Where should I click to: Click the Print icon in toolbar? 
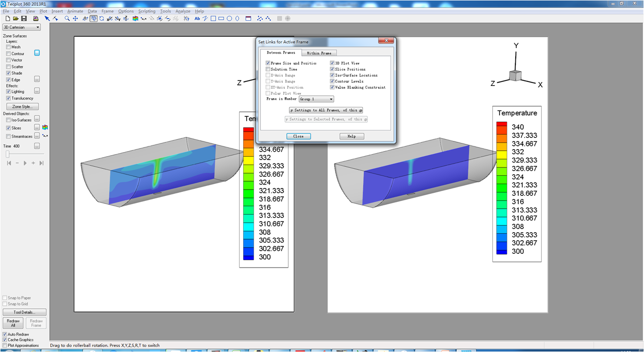tap(36, 19)
